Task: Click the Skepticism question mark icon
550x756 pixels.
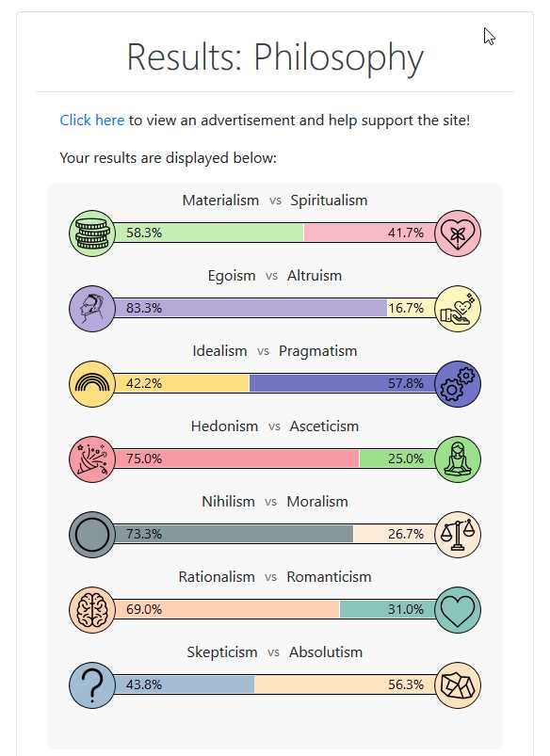Action: pos(92,684)
